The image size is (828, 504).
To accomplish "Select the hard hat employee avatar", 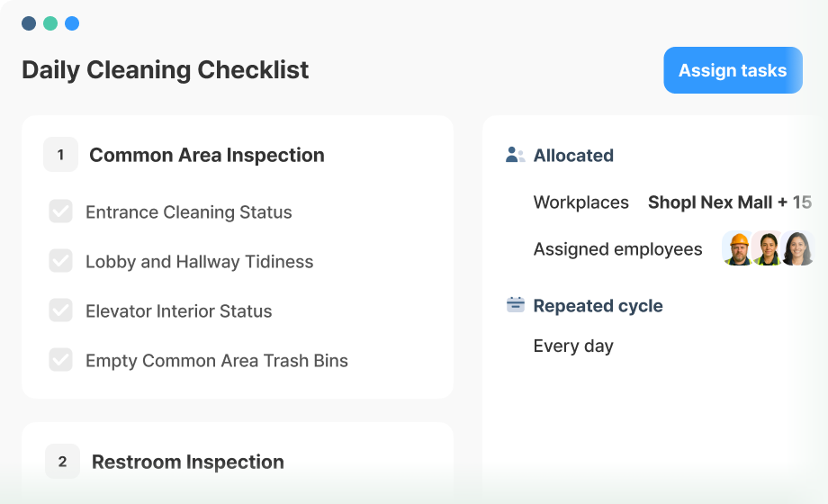I will 738,248.
